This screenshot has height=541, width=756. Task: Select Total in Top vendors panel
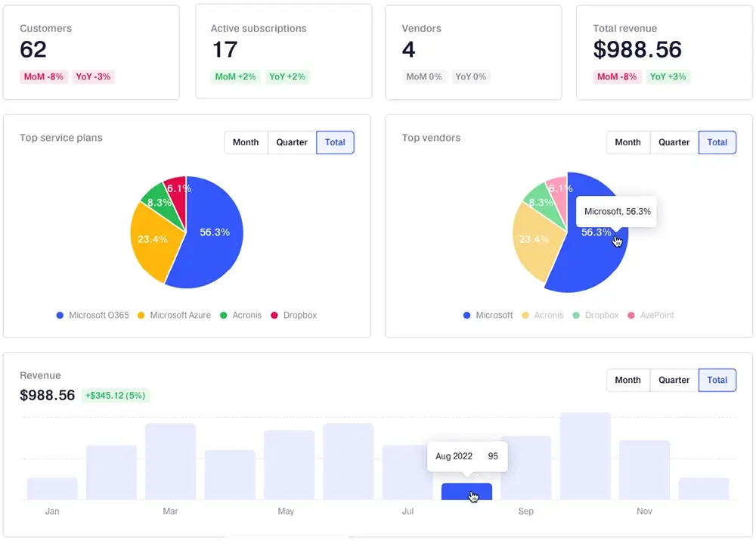(717, 142)
